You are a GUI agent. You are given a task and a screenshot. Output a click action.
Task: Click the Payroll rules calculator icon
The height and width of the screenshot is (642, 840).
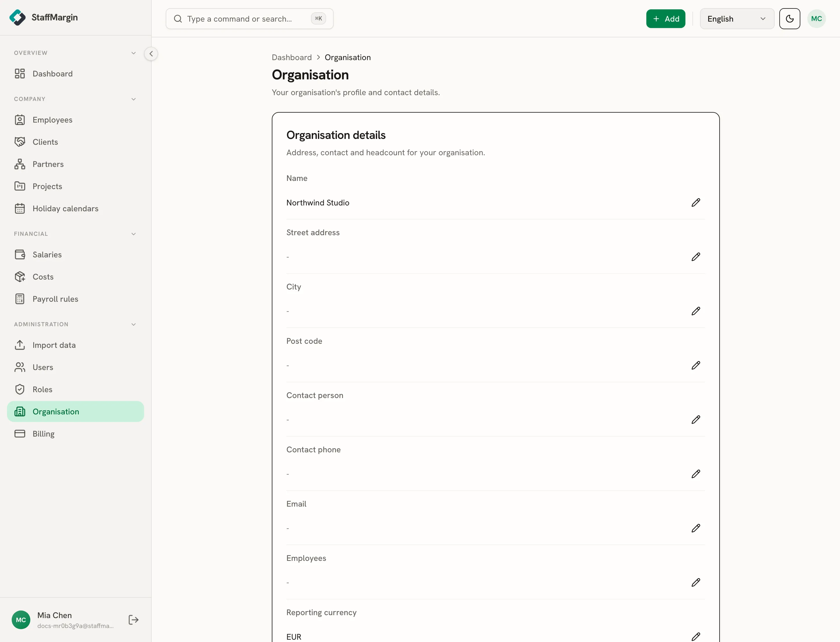click(20, 299)
